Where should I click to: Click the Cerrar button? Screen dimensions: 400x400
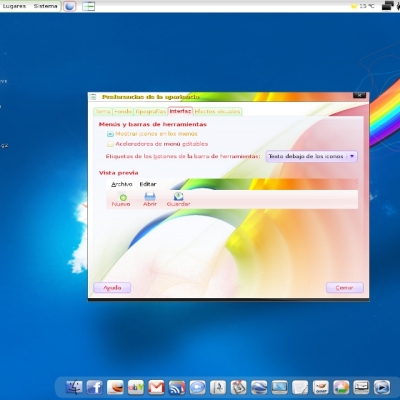click(x=344, y=288)
